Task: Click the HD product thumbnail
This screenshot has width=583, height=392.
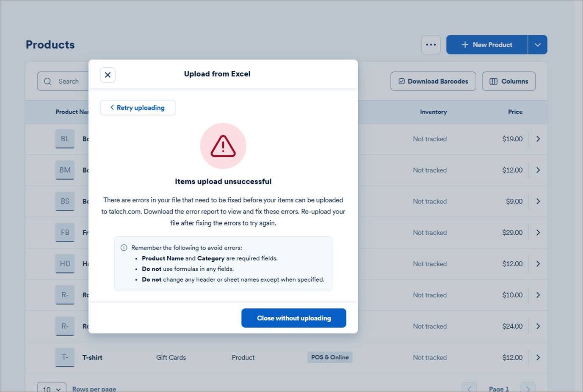Action: [65, 263]
